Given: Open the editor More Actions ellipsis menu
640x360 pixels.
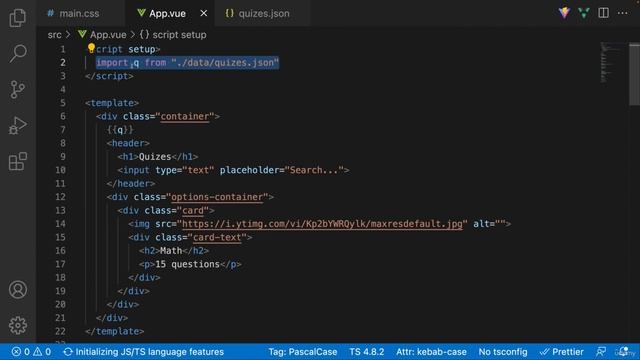Looking at the screenshot, I should point(622,13).
